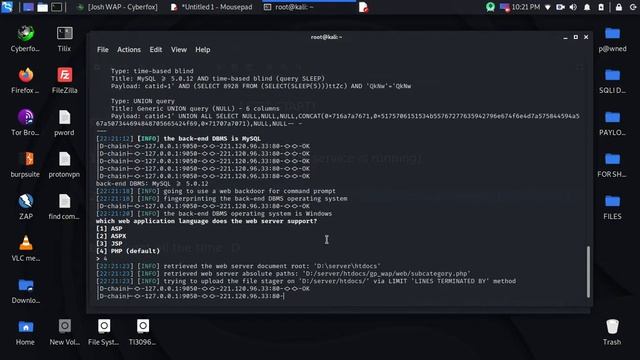The width and height of the screenshot is (640, 360).
Task: Open the notifications bell icon
Action: click(x=587, y=7)
